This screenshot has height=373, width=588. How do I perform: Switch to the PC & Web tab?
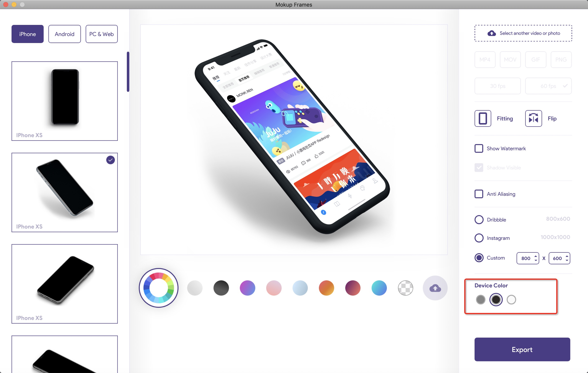click(x=101, y=34)
